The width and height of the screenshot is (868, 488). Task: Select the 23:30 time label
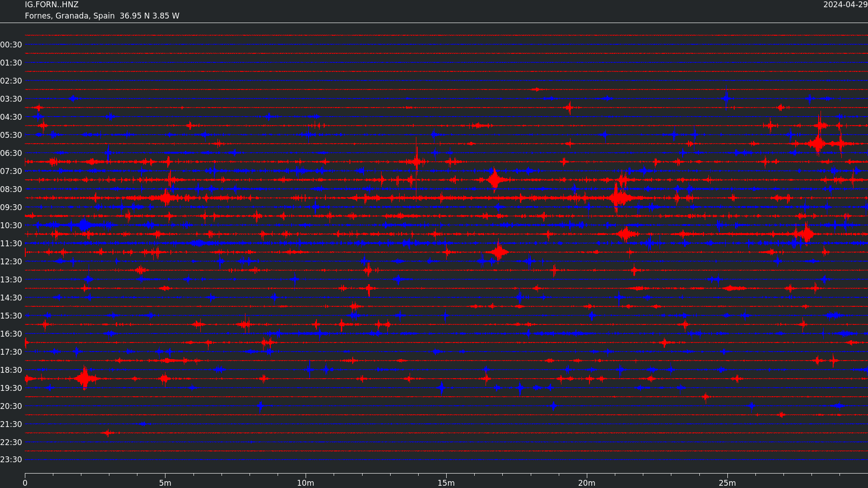(11, 460)
